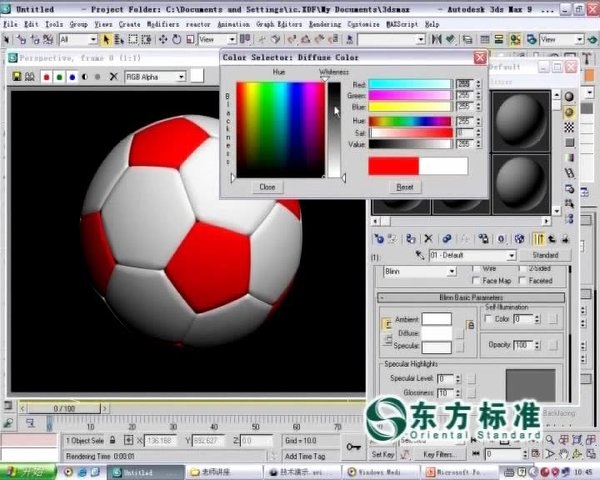
Task: Open the RGB Alpha channel dropdown
Action: [x=182, y=77]
